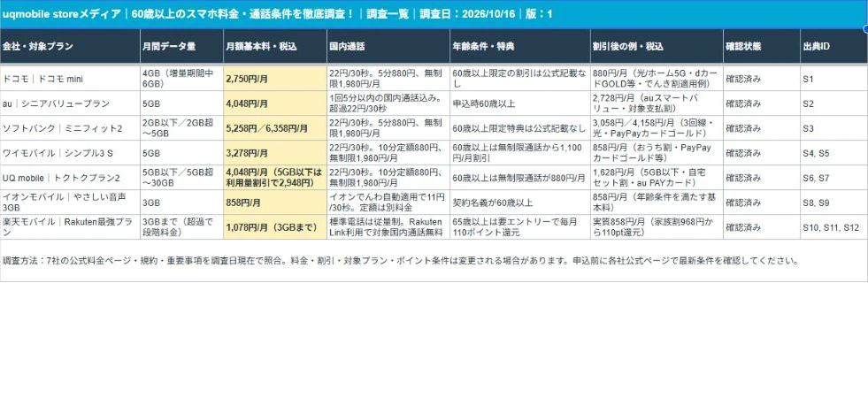The height and width of the screenshot is (413, 868).
Task: Click the "契約名義が60歳以上" cell
Action: [x=519, y=202]
